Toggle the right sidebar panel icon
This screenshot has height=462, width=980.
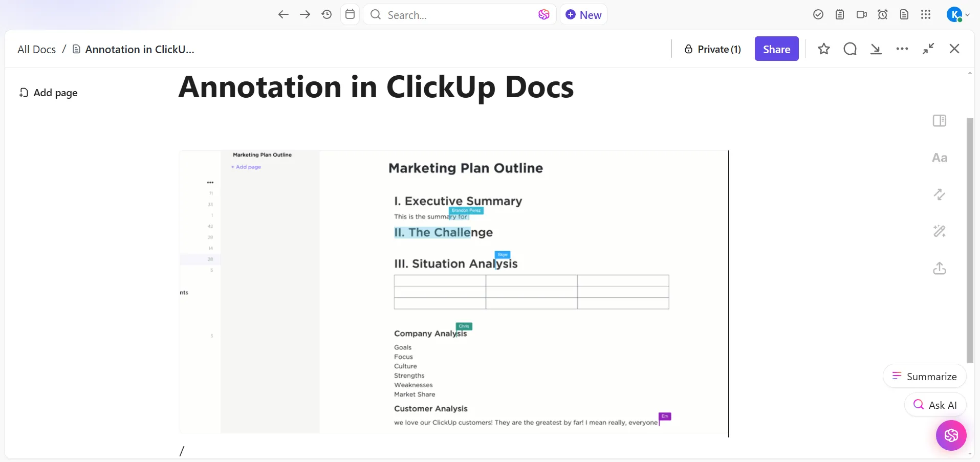point(940,121)
